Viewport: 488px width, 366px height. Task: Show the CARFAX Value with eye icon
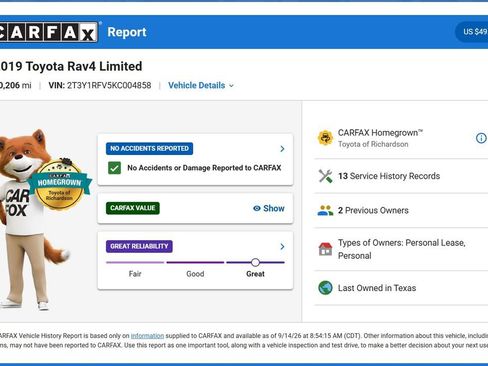coord(269,208)
